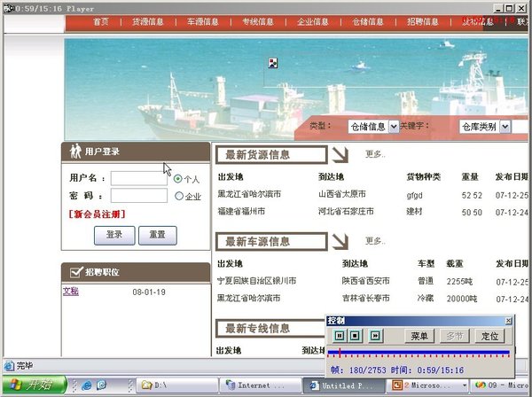Select the 企业 radio button
The image size is (532, 397).
coord(179,196)
